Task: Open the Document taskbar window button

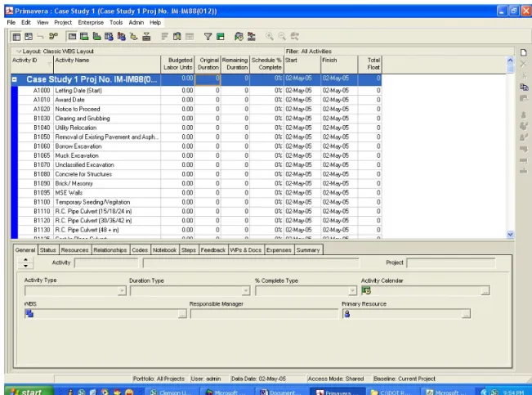Action: click(x=281, y=392)
